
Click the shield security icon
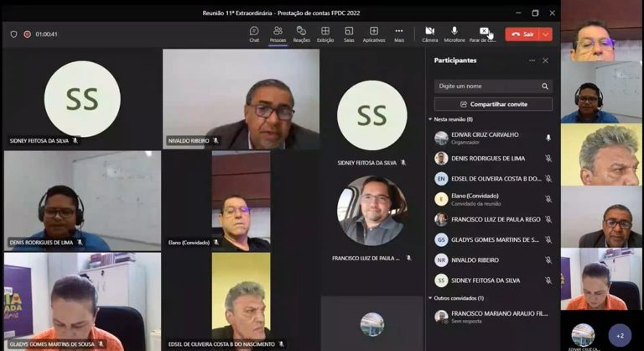point(13,34)
